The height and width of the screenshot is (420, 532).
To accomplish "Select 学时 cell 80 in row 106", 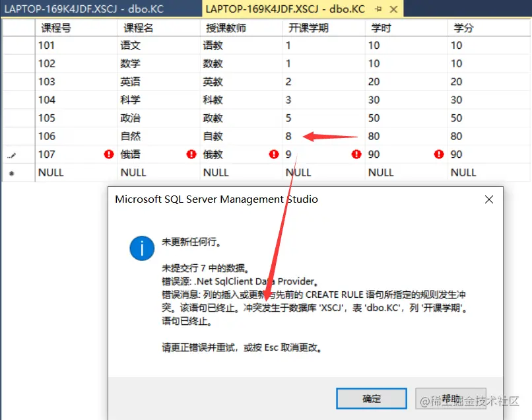I will click(x=406, y=137).
